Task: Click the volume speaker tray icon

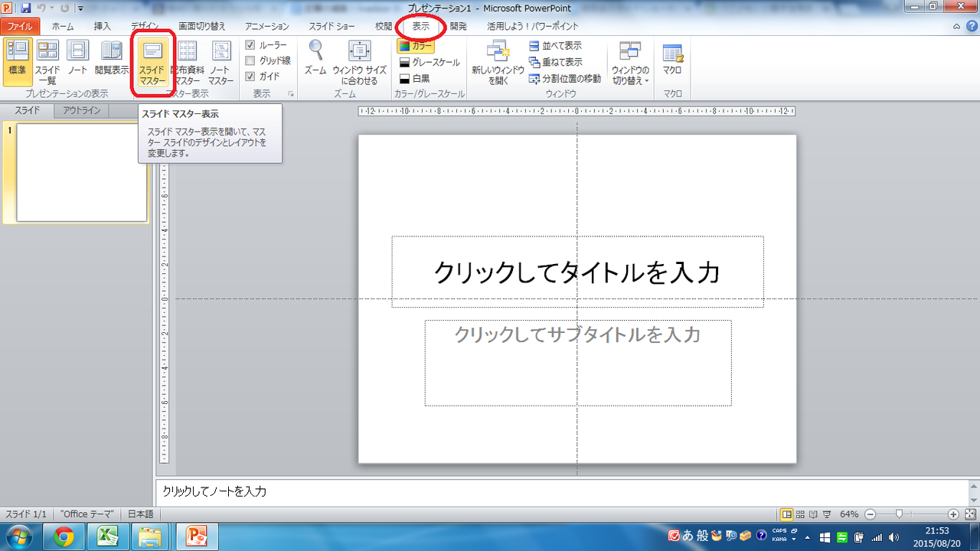Action: tap(895, 537)
